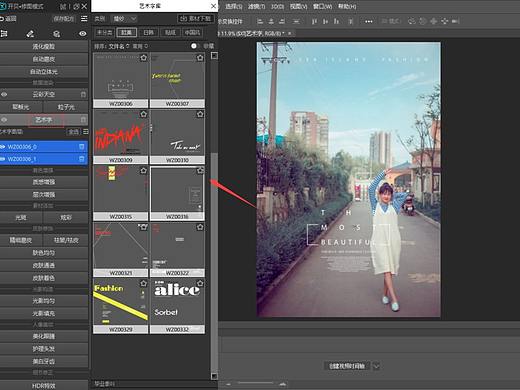Open the 3D(D) menu
This screenshot has height=390, width=520.
click(x=277, y=6)
